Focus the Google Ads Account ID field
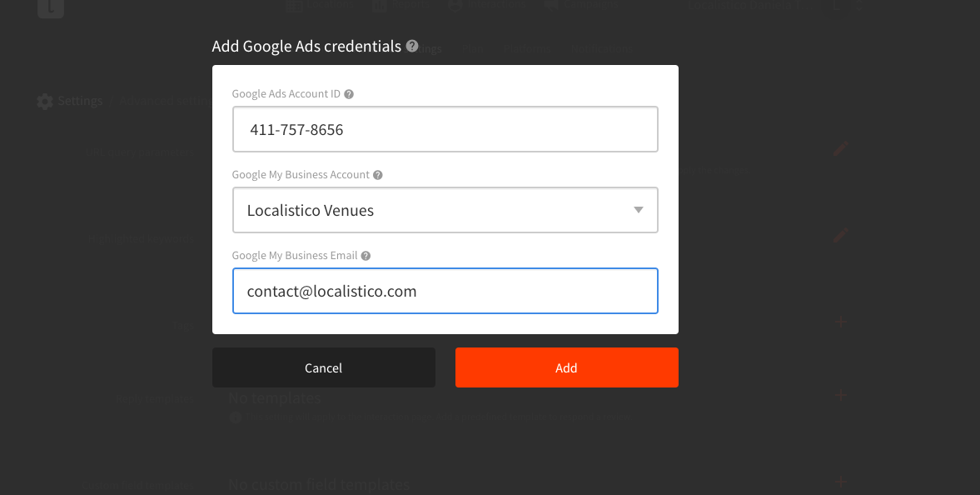 (445, 129)
